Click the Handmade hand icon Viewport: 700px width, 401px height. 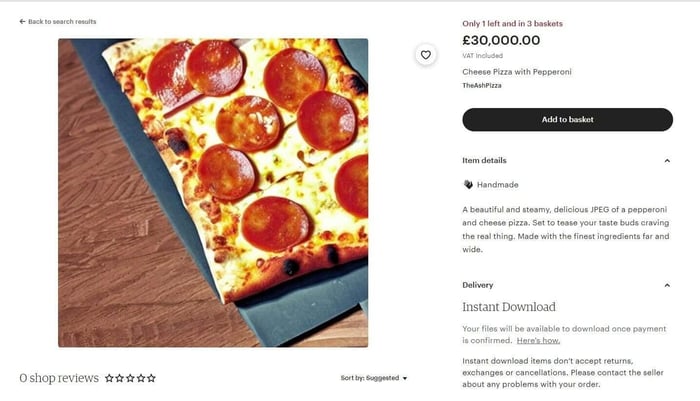point(467,185)
